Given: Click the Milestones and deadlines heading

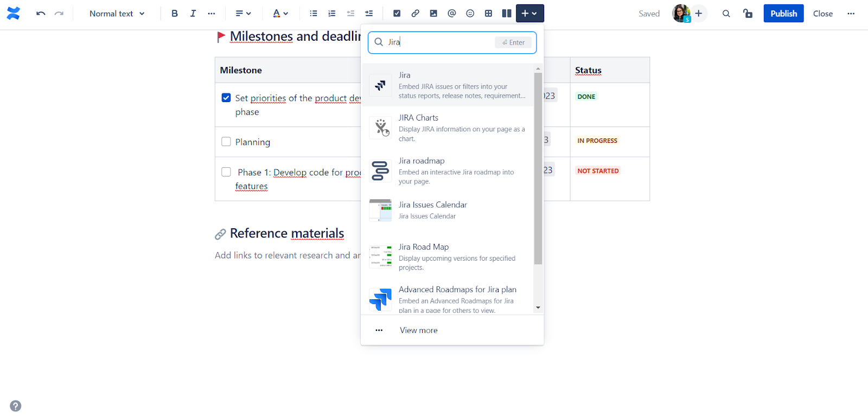Looking at the screenshot, I should pyautogui.click(x=296, y=36).
